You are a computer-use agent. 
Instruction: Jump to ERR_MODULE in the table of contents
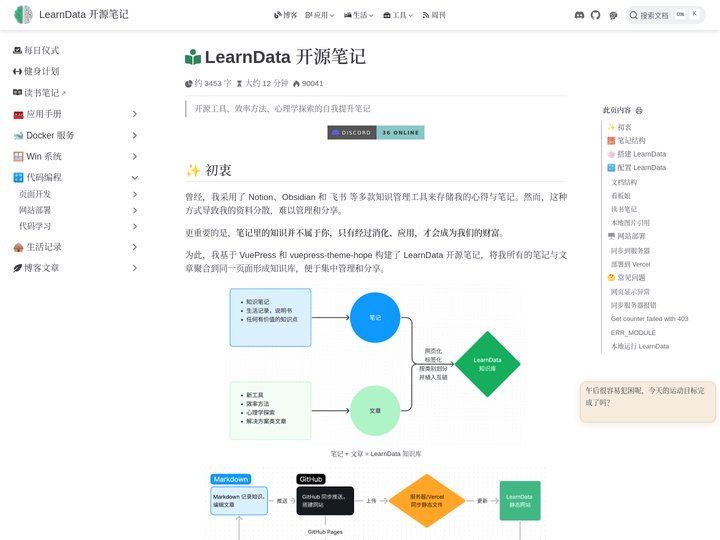(633, 332)
